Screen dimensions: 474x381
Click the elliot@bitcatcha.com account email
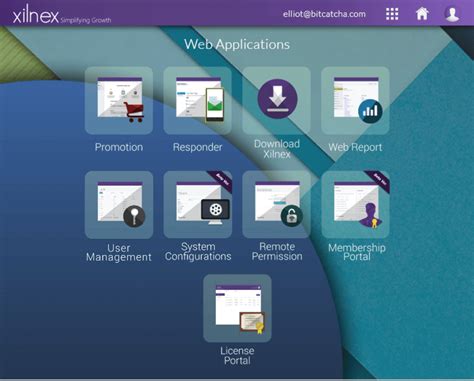click(324, 14)
